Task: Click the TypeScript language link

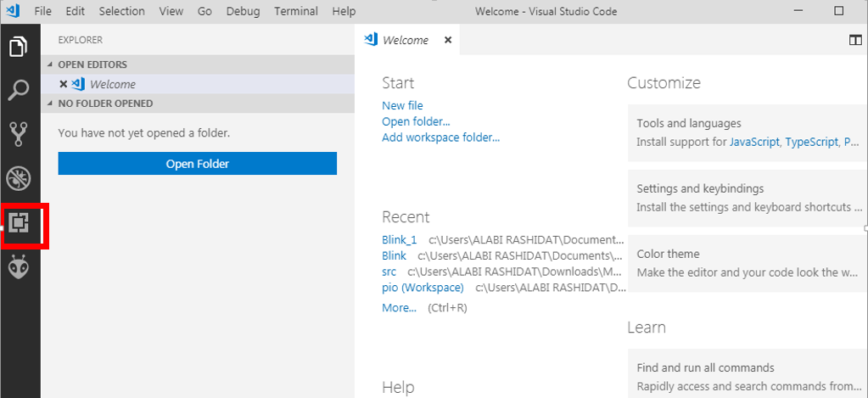Action: point(811,142)
